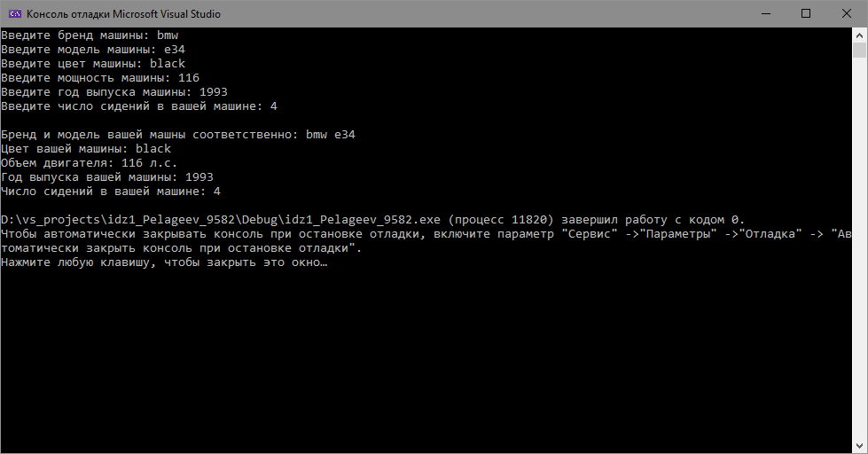Click the line Введите модель машины: e34
The image size is (868, 454).
(x=93, y=50)
